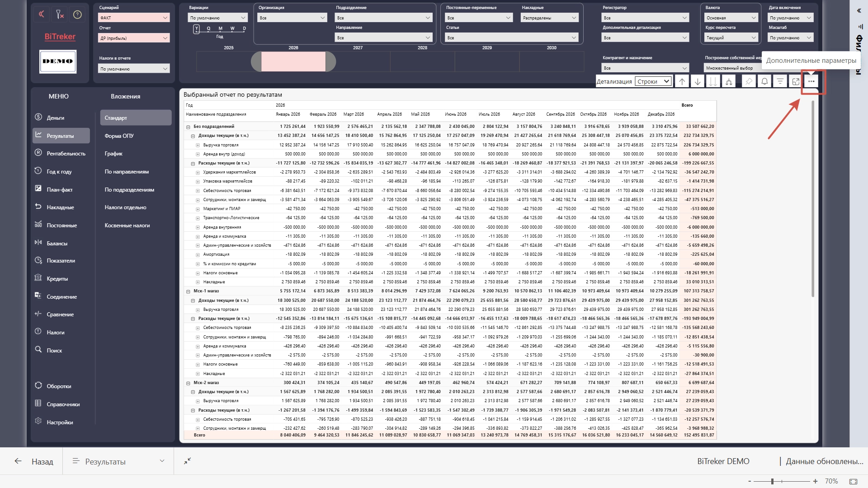Click the Назад back button
This screenshot has width=868, height=488.
pos(34,461)
